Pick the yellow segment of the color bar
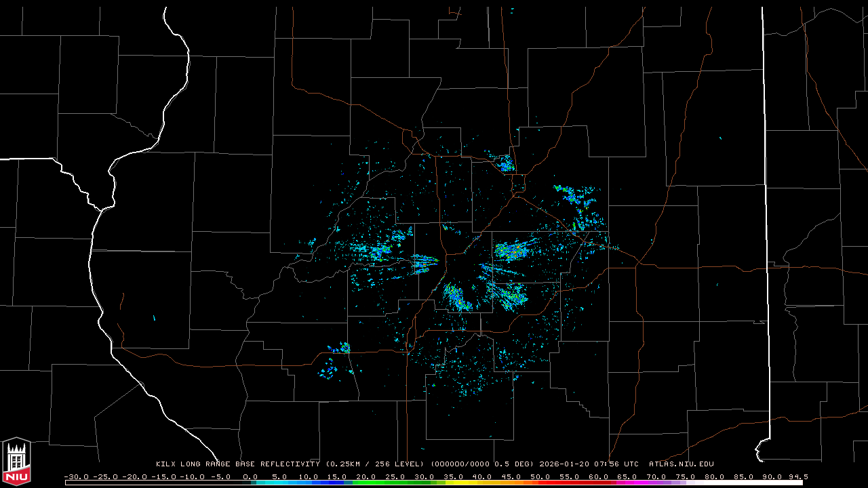The height and width of the screenshot is (488, 868). (x=462, y=483)
